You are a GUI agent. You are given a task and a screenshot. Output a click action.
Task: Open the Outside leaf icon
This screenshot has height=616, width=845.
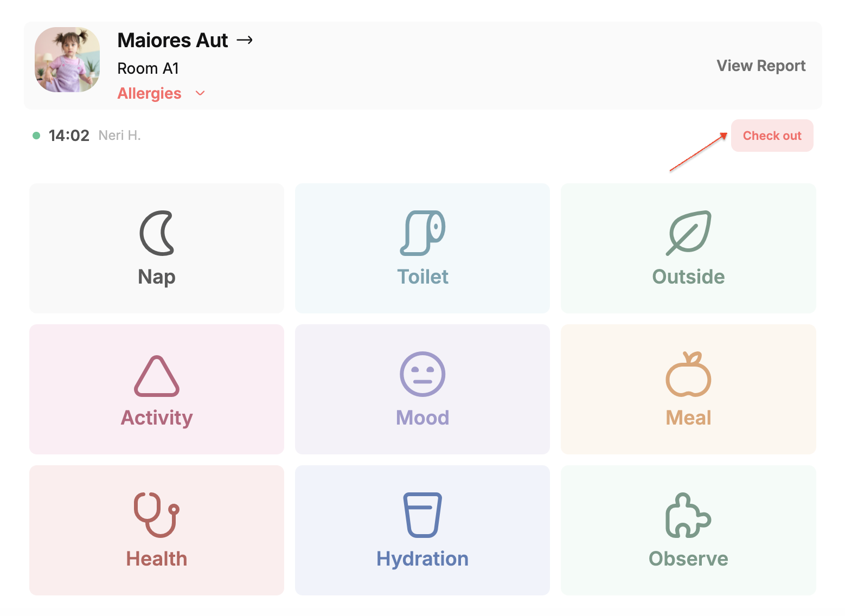point(688,233)
